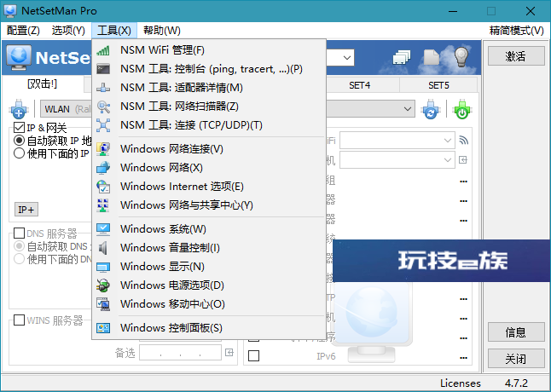Click the Windows 显示 screen icon
551x392 pixels.
pos(103,267)
